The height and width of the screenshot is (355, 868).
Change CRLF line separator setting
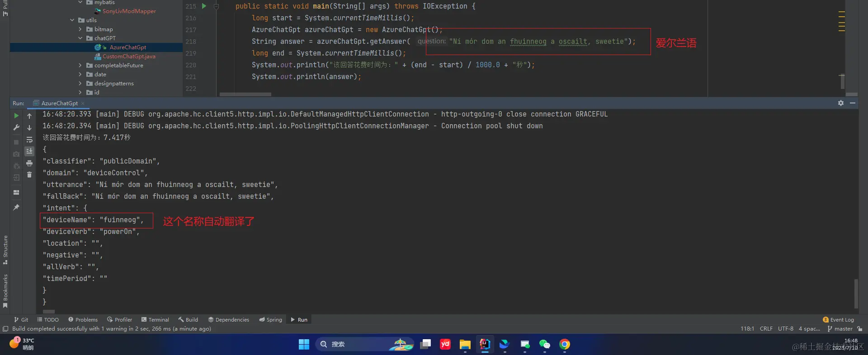coord(766,329)
